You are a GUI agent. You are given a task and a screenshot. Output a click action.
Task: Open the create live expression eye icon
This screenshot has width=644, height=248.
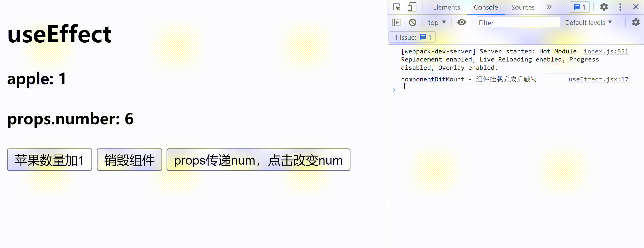pos(462,22)
